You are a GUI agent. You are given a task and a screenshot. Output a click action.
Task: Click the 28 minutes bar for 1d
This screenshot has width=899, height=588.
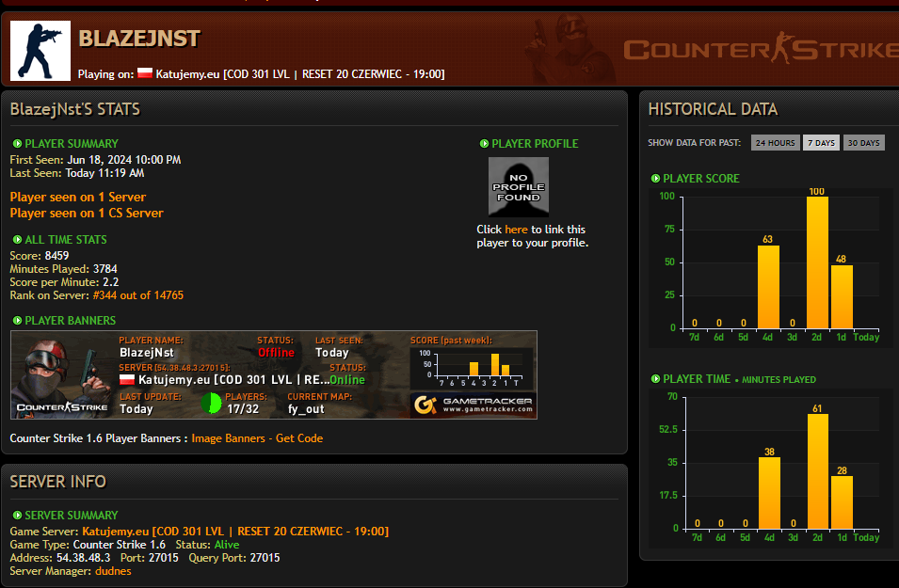pyautogui.click(x=842, y=502)
